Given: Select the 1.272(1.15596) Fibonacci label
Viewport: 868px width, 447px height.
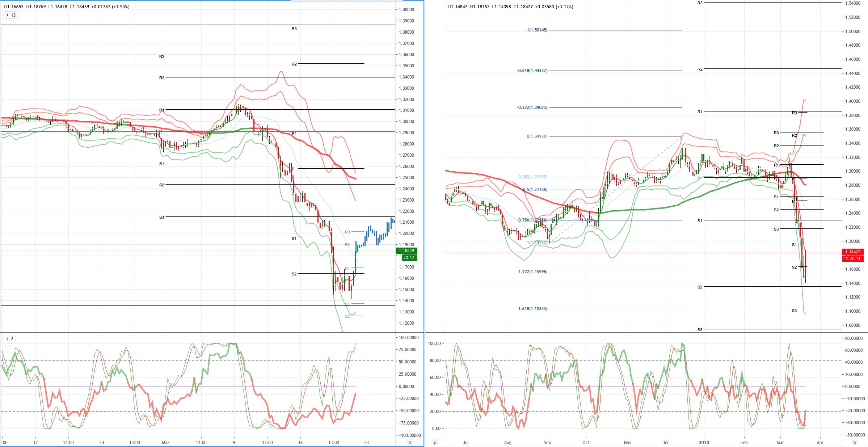Looking at the screenshot, I should [x=533, y=272].
